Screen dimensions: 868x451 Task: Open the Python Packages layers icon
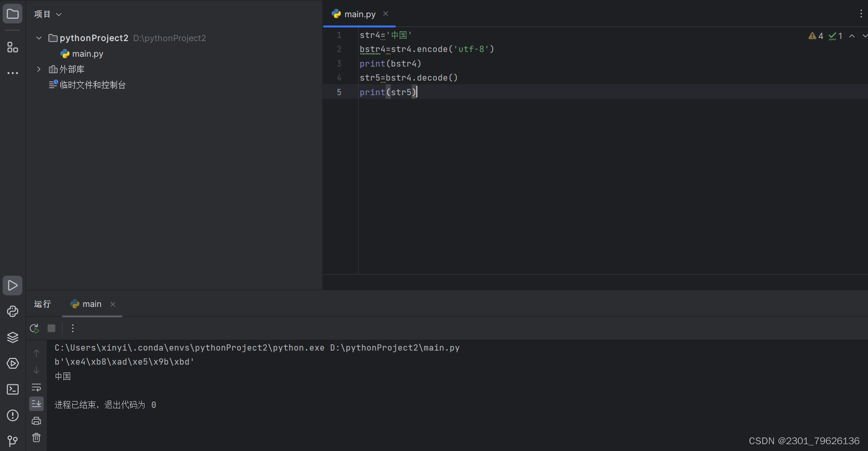tap(12, 337)
